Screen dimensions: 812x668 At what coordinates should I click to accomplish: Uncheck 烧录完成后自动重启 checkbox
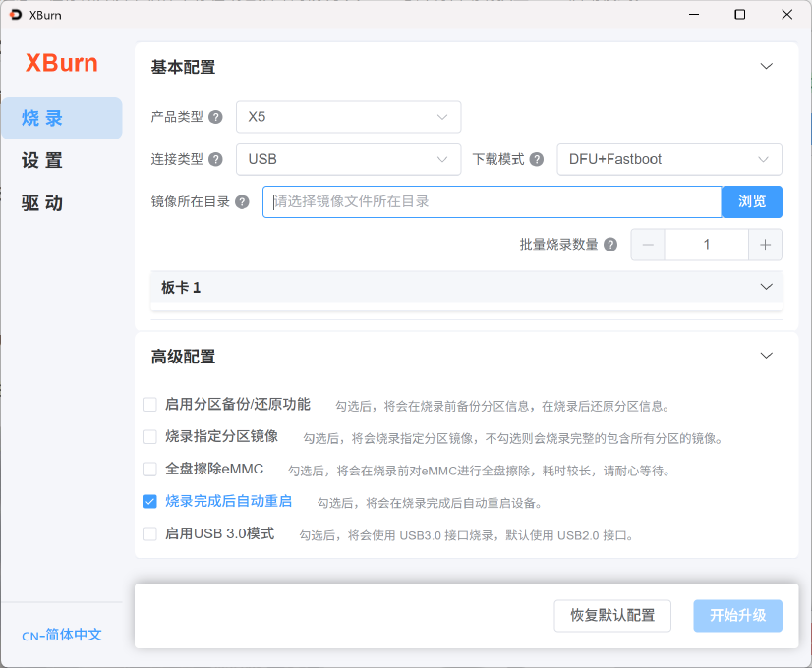coord(149,501)
